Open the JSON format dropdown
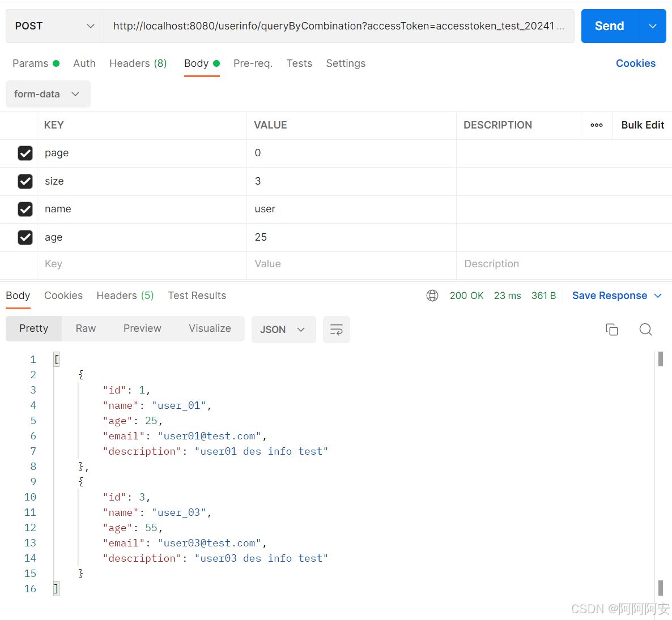This screenshot has height=620, width=672. 283,330
